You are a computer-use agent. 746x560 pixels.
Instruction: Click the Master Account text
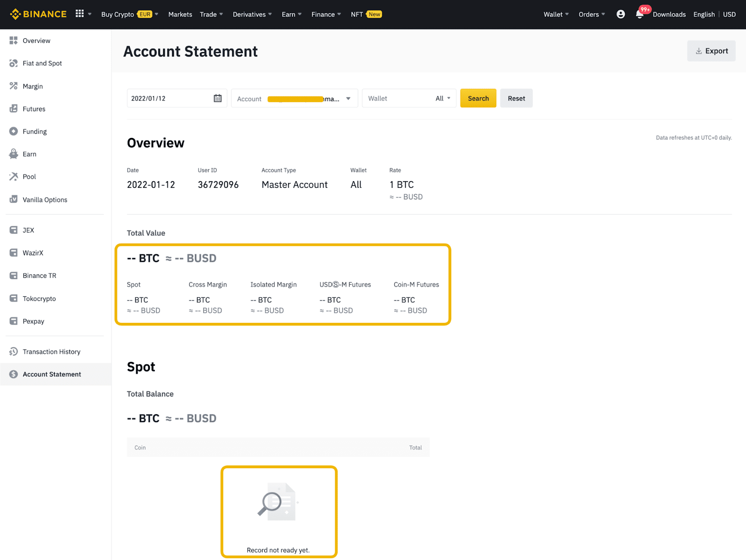(x=295, y=184)
